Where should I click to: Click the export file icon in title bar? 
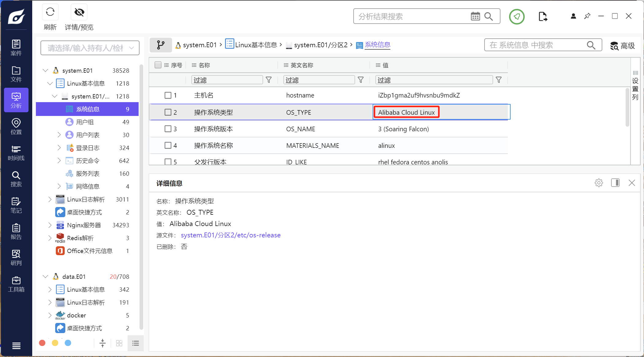coord(542,16)
